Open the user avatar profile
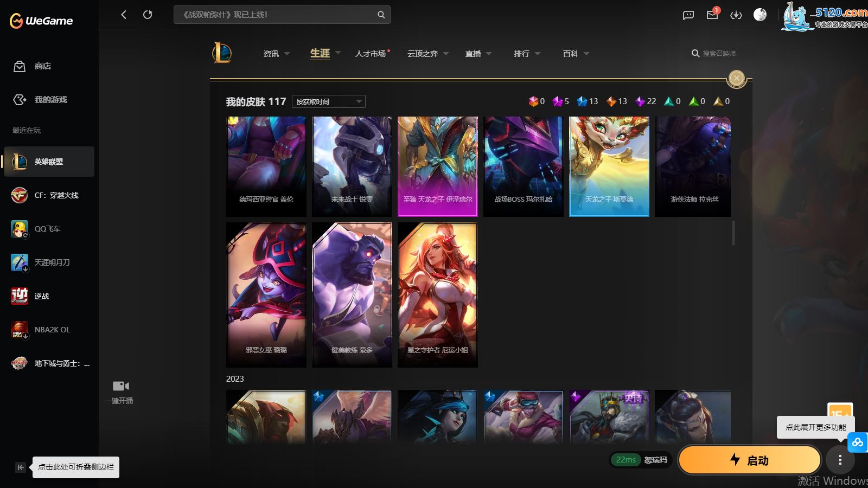 pyautogui.click(x=760, y=15)
